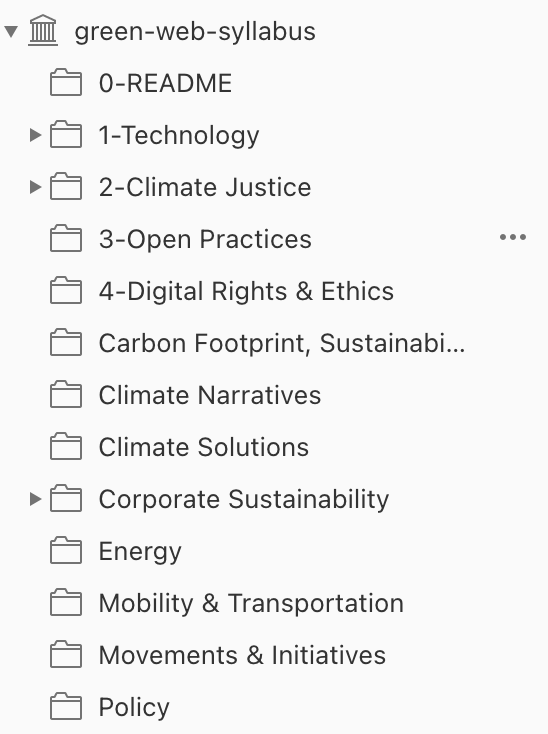Select the Carbon Footprint, Sustainabi… collection
The image size is (548, 734).
click(274, 343)
